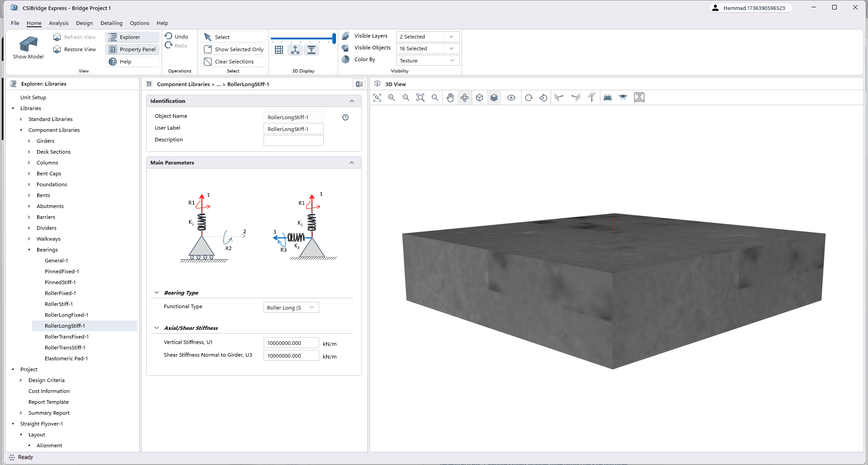Viewport: 868px width, 465px height.
Task: Open the Detailing menu tab
Action: point(111,23)
